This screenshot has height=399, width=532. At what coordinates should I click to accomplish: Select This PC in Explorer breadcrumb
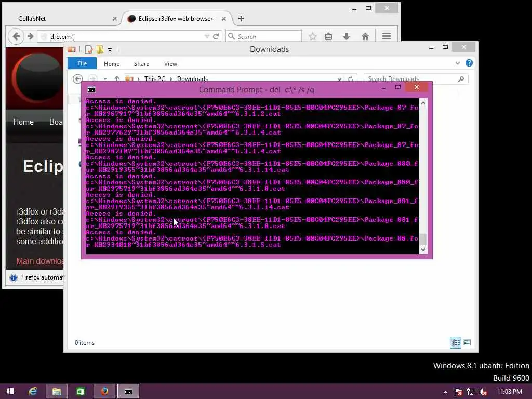[154, 79]
